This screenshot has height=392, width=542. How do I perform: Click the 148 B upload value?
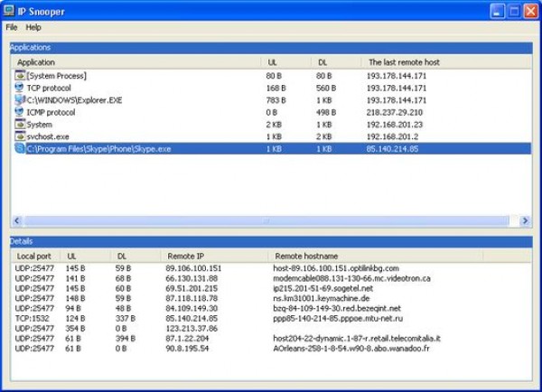[75, 298]
